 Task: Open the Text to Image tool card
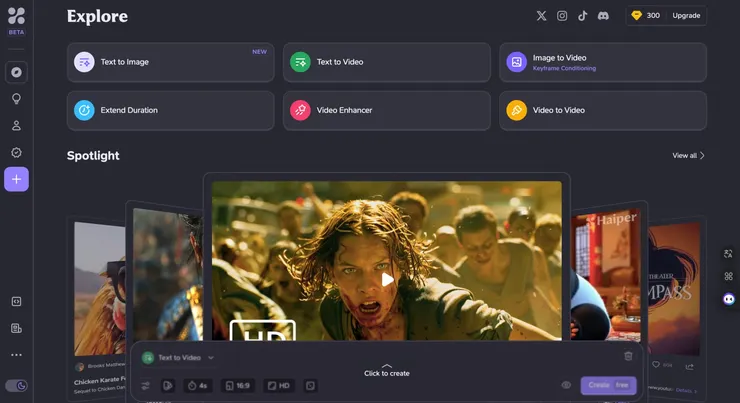coord(170,62)
